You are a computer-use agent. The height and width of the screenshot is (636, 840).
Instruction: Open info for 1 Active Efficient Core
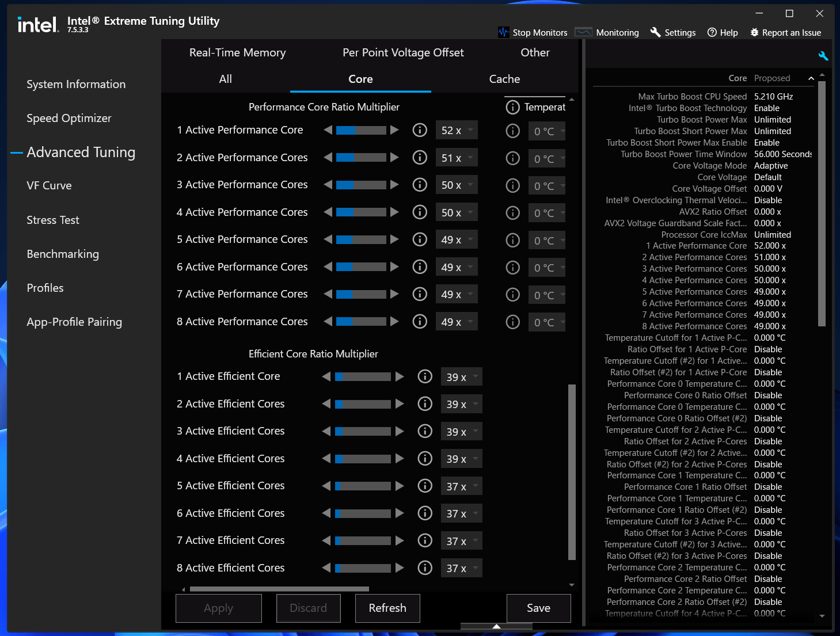coord(425,376)
